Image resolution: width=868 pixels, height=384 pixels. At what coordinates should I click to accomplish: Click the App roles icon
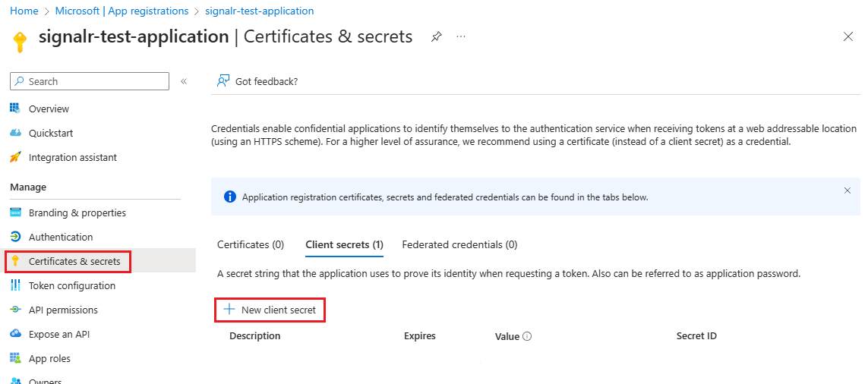tap(15, 358)
